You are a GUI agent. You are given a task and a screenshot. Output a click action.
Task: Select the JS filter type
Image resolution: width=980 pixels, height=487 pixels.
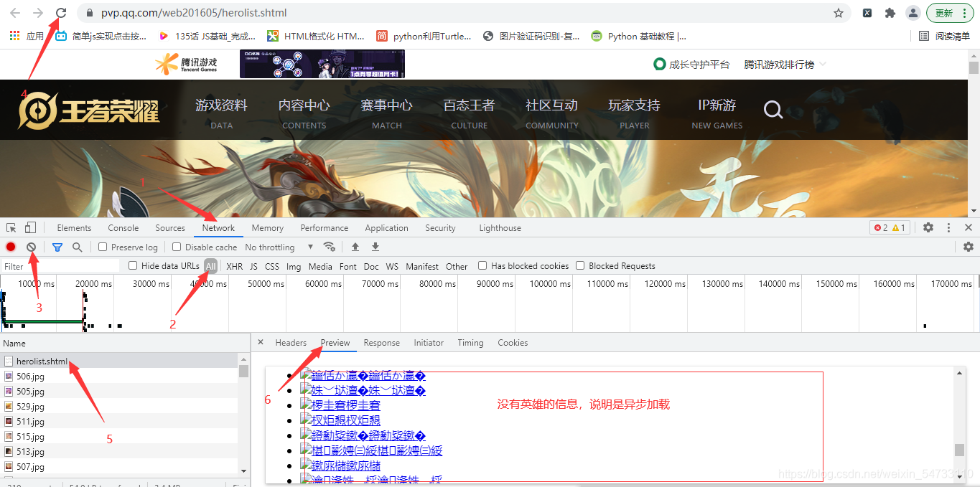[x=253, y=266]
